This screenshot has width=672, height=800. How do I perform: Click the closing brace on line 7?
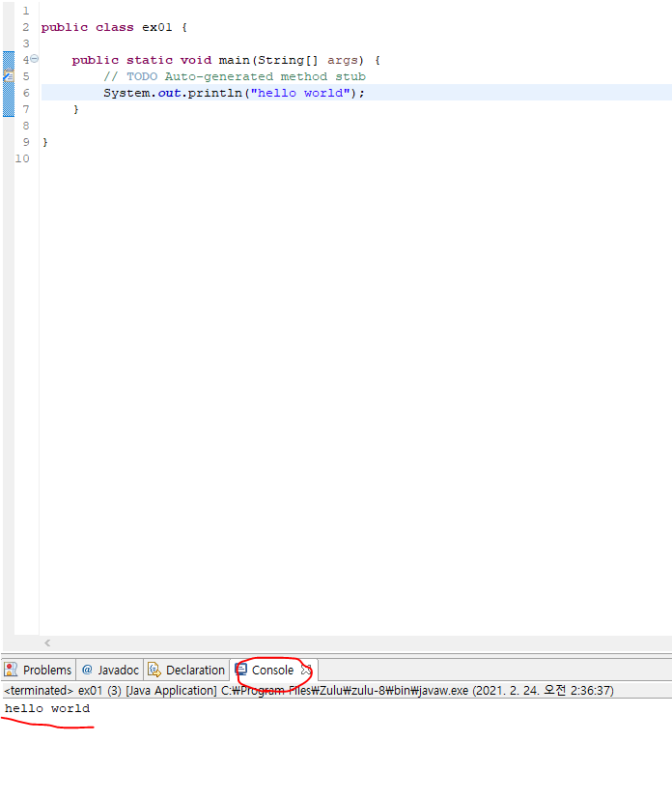pyautogui.click(x=76, y=109)
